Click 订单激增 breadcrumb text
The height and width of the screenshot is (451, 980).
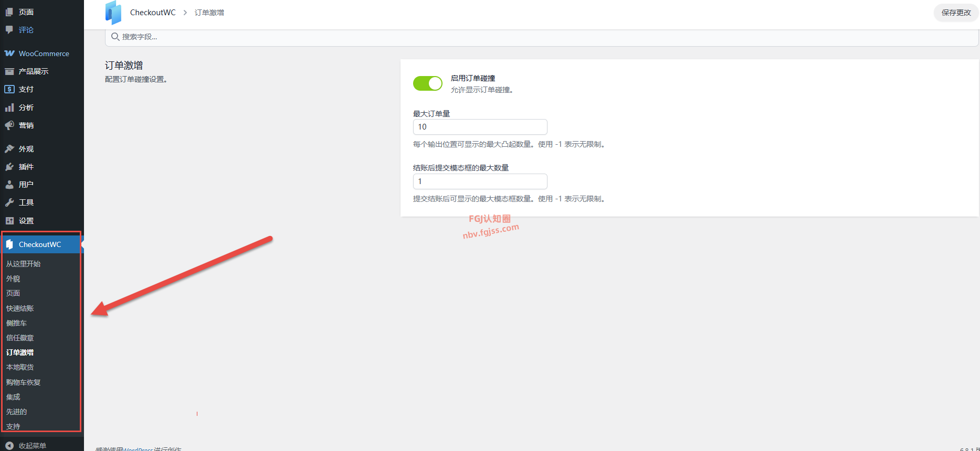pos(209,13)
